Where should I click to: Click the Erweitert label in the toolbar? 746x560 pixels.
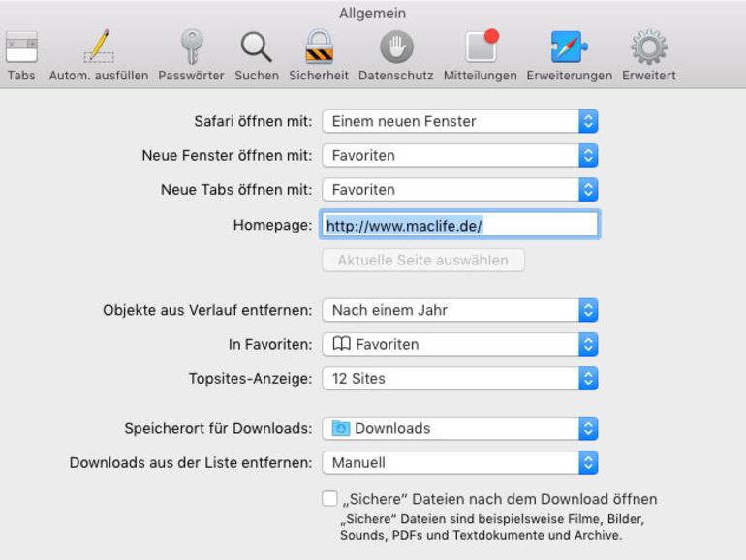point(649,76)
